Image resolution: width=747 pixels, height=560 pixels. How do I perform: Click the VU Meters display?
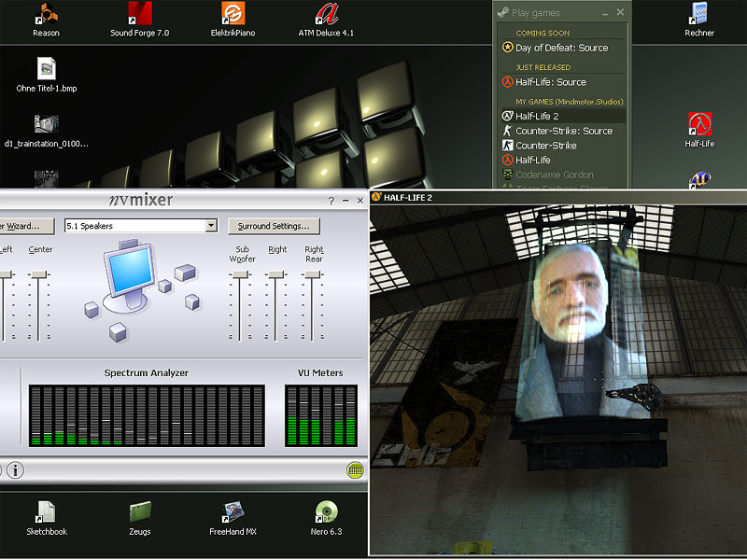pos(321,415)
